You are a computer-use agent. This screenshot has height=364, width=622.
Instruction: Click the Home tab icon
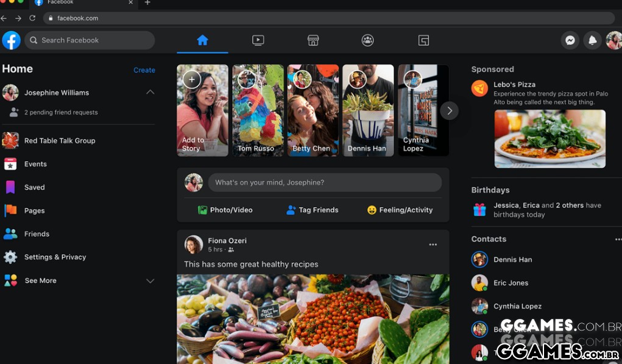(x=202, y=40)
